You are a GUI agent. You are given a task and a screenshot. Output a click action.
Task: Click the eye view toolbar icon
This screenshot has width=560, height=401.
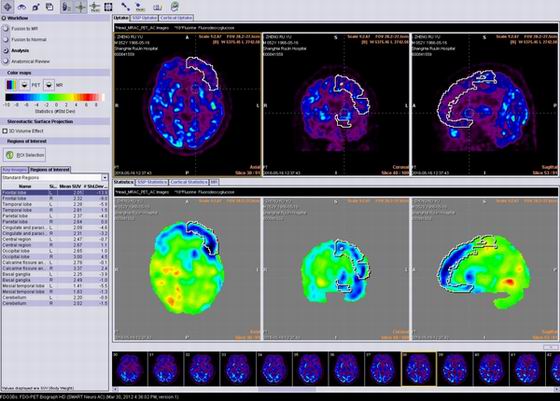pyautogui.click(x=22, y=7)
